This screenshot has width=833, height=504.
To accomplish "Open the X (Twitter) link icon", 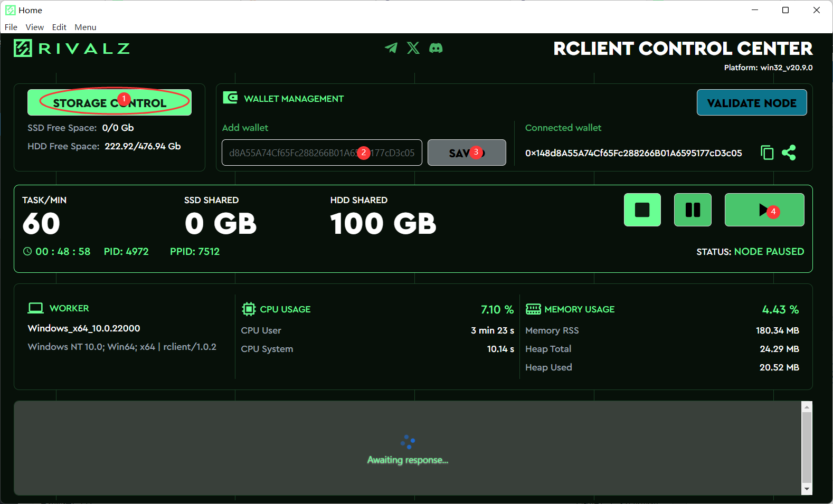I will coord(413,48).
